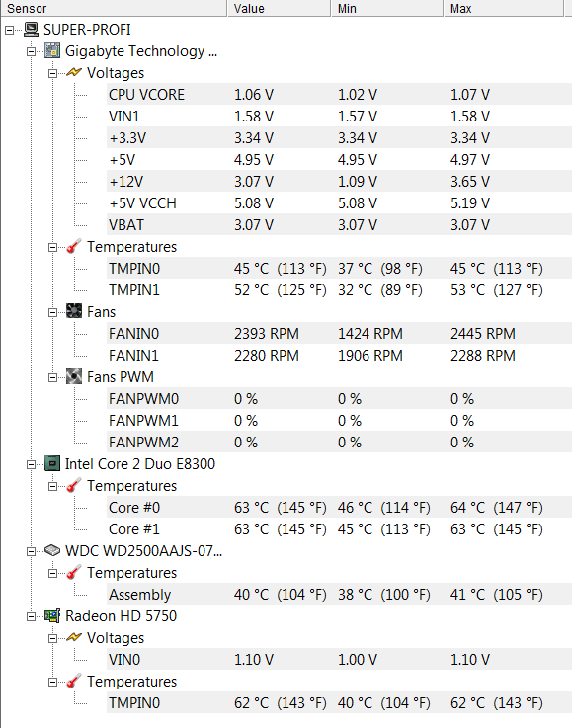
Task: Click the Radeon HD 5750 graphics card icon
Action: pyautogui.click(x=52, y=615)
